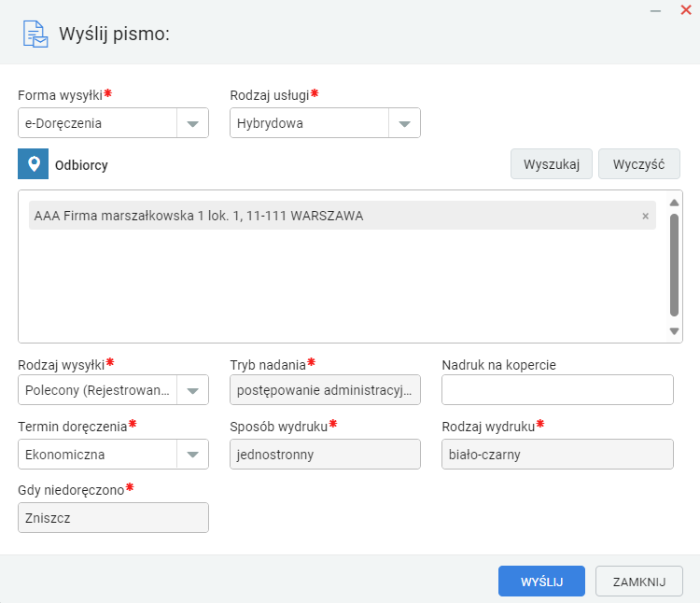Click the ZAMKNIJ button
700x603 pixels.
pyautogui.click(x=638, y=582)
